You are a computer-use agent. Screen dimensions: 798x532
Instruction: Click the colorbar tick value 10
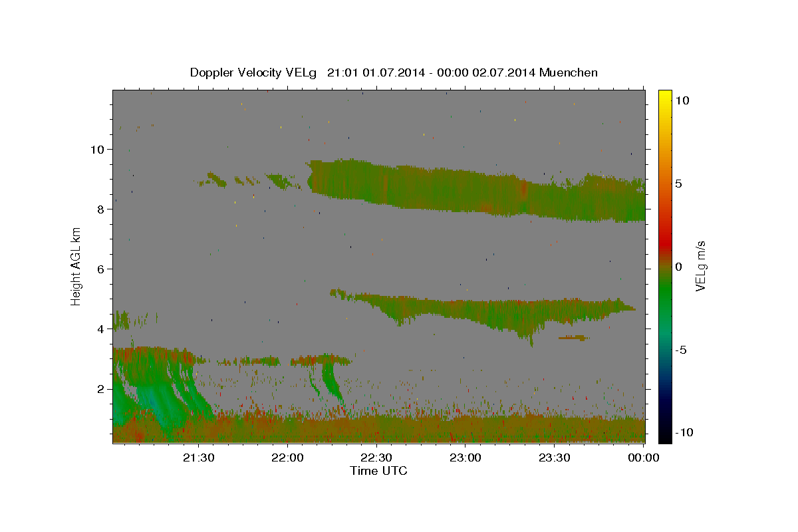682,100
